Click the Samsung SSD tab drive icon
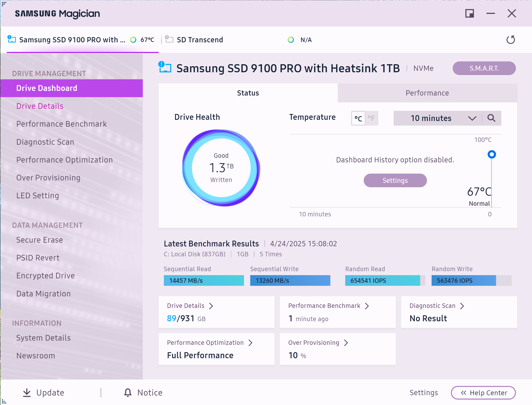The width and height of the screenshot is (532, 405). 12,39
